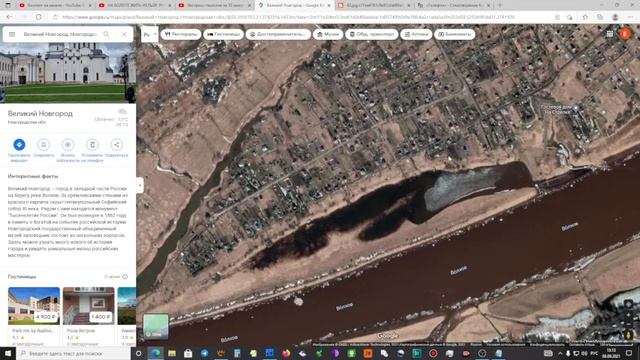
Task: Click the search magnifier icon in Maps
Action: click(x=106, y=34)
